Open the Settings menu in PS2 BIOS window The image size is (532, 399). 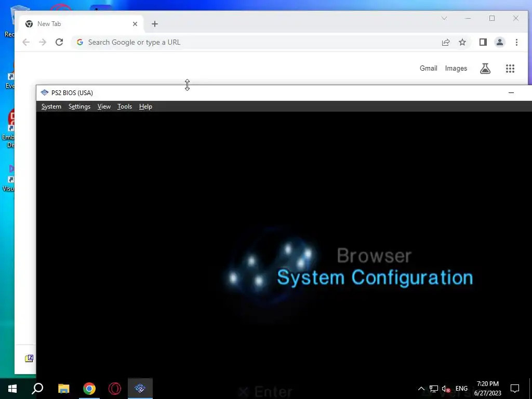(79, 107)
